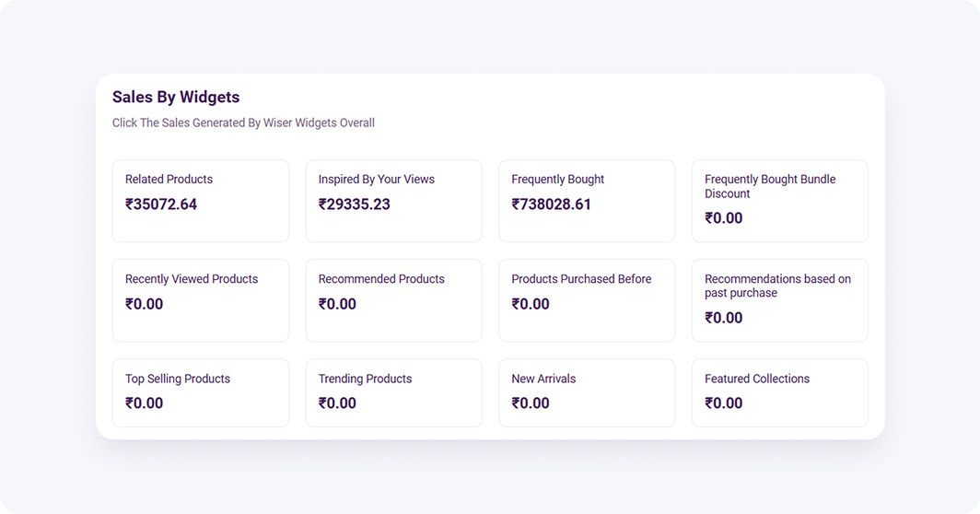Click the Products Purchased Before card

[x=587, y=300]
